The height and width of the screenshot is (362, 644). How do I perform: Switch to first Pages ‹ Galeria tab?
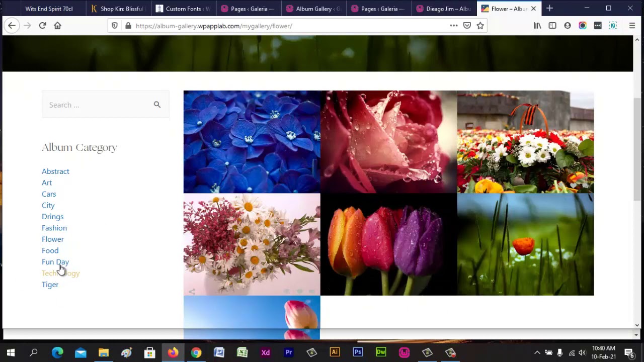pyautogui.click(x=249, y=9)
